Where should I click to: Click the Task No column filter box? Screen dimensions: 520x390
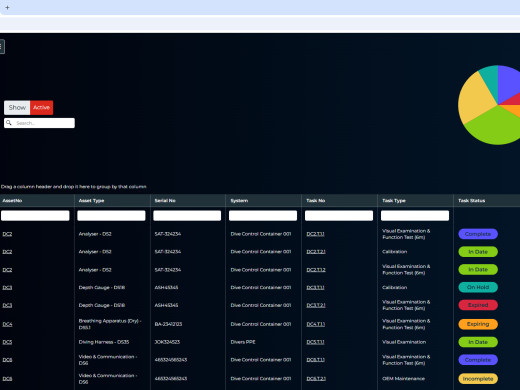coord(339,216)
